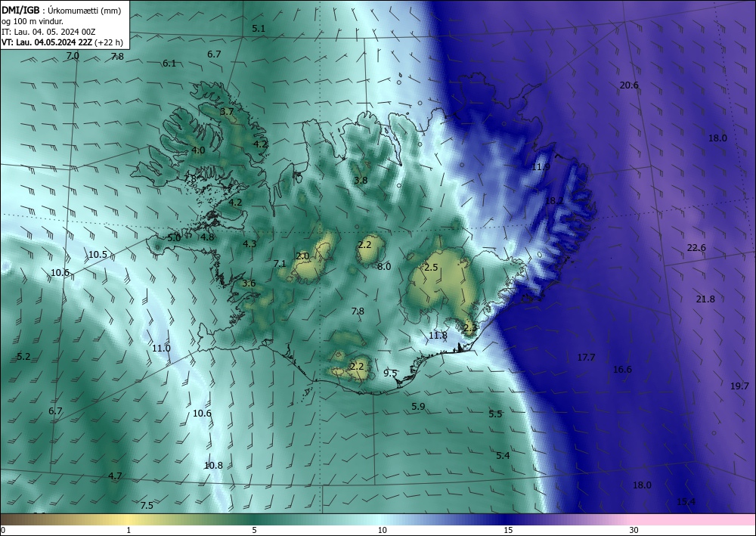
Task: Select the 7.5 value label
Action: click(147, 505)
